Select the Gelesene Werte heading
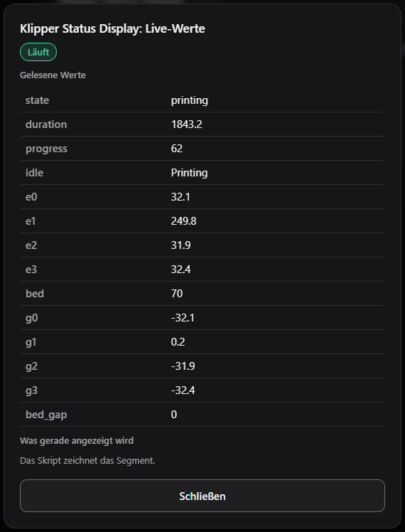 point(53,75)
